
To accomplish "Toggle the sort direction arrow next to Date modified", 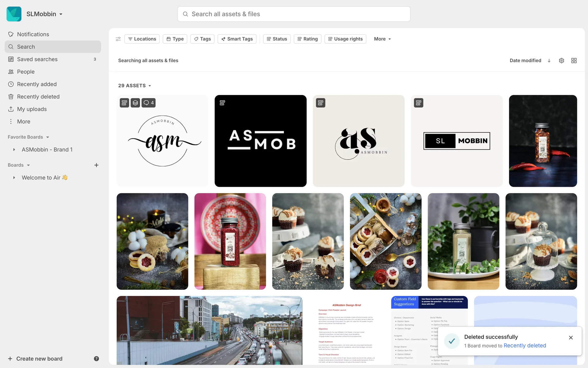I will pyautogui.click(x=549, y=61).
